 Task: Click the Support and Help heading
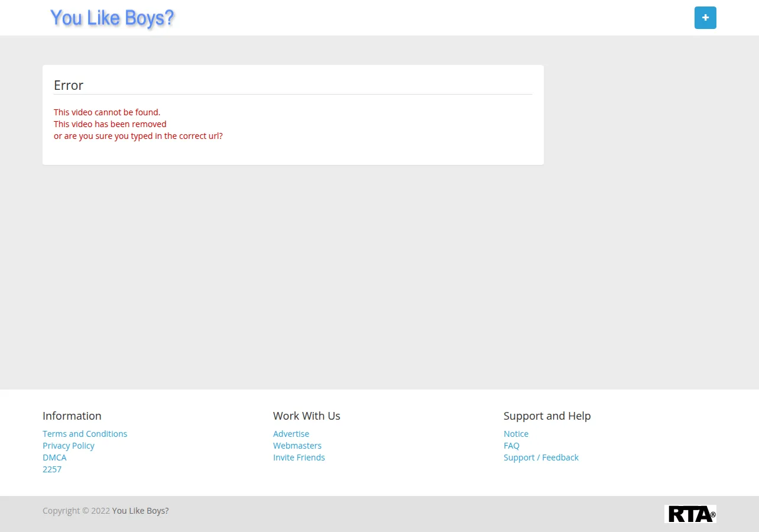[547, 416]
